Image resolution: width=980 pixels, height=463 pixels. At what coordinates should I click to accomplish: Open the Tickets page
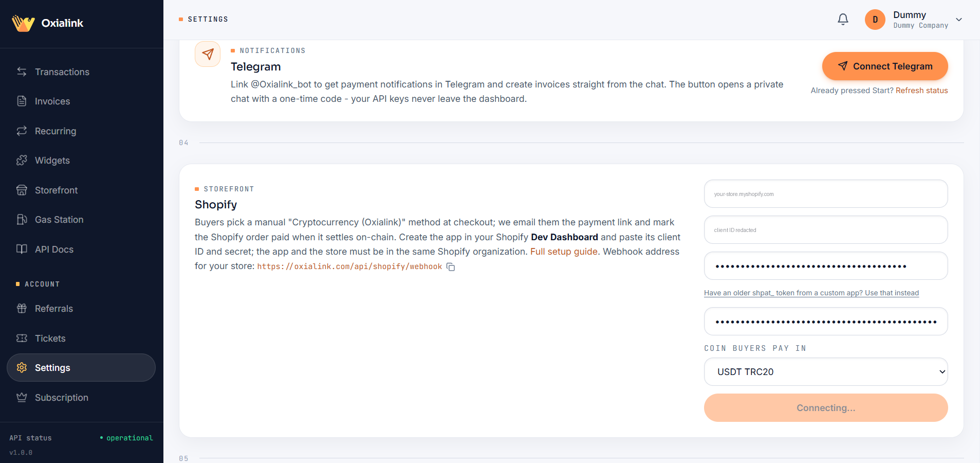81,339
